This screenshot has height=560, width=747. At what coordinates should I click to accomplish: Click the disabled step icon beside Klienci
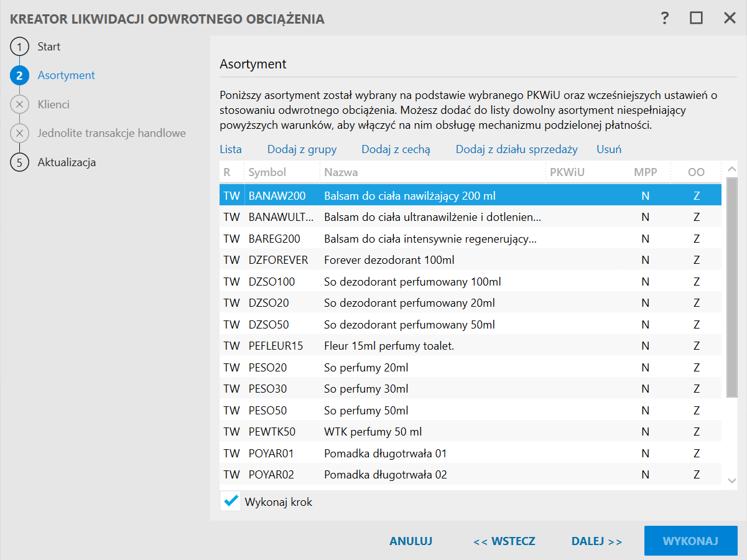(20, 105)
